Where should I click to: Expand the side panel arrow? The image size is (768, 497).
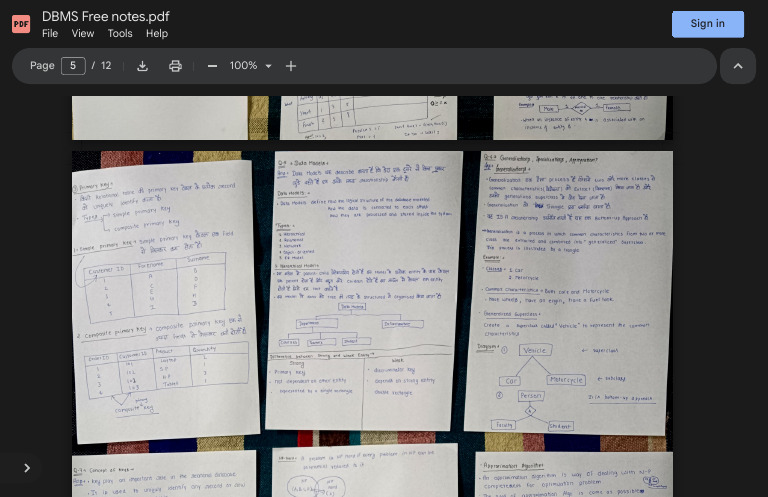27,468
